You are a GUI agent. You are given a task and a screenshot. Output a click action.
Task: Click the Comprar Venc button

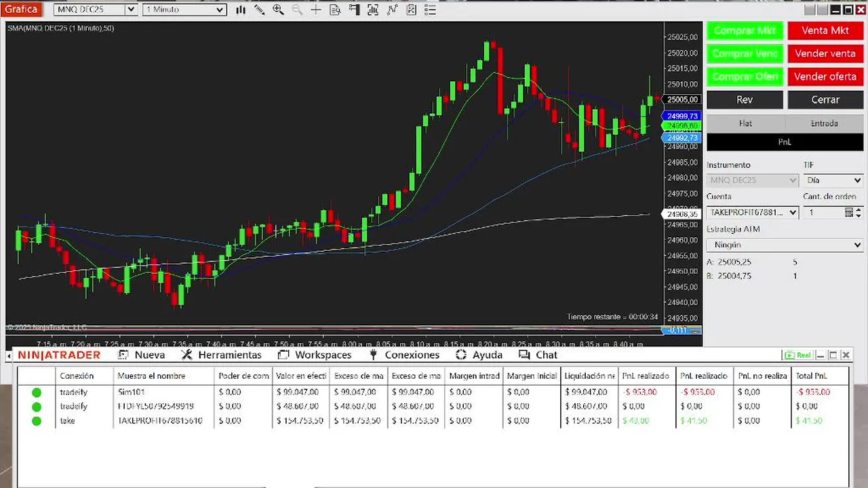[745, 54]
